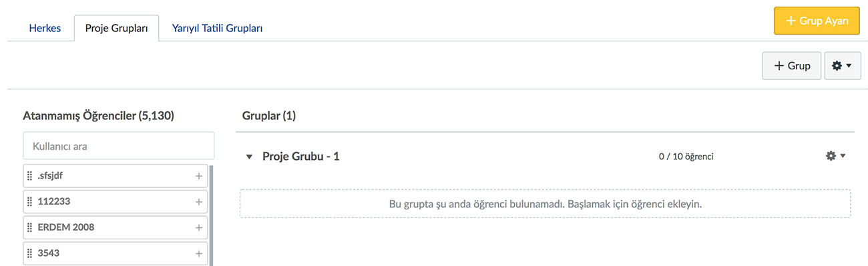
Task: Click plus icon next to 3543
Action: click(198, 253)
